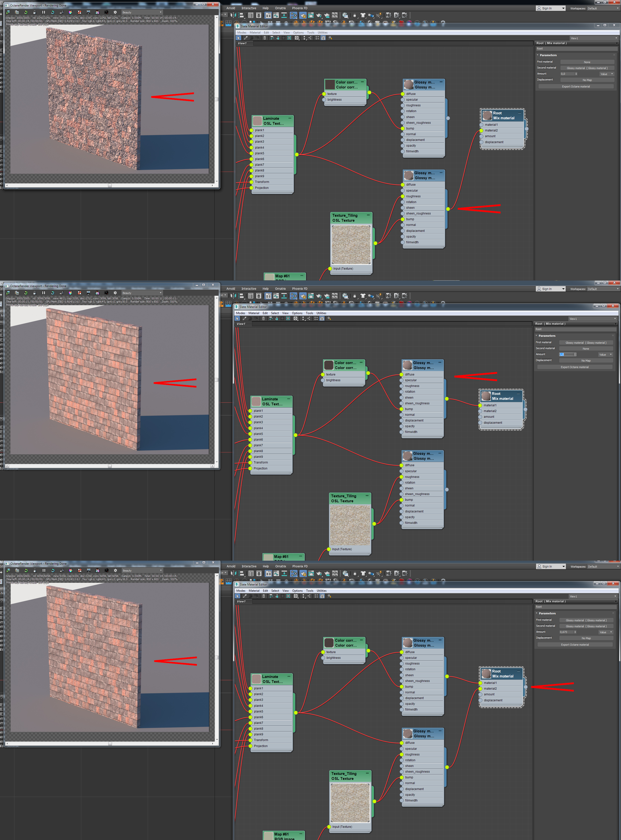Open the Beauty render pass dropdown in top viewport

pyautogui.click(x=142, y=12)
